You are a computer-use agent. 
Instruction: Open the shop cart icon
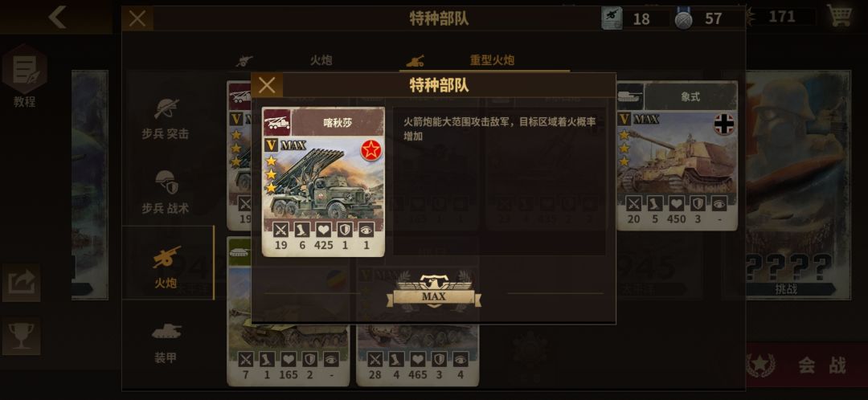pos(840,15)
